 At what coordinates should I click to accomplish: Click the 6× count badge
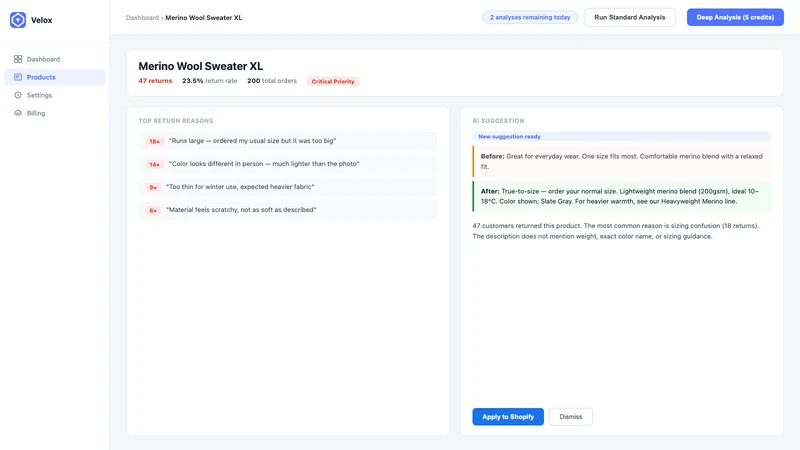153,210
